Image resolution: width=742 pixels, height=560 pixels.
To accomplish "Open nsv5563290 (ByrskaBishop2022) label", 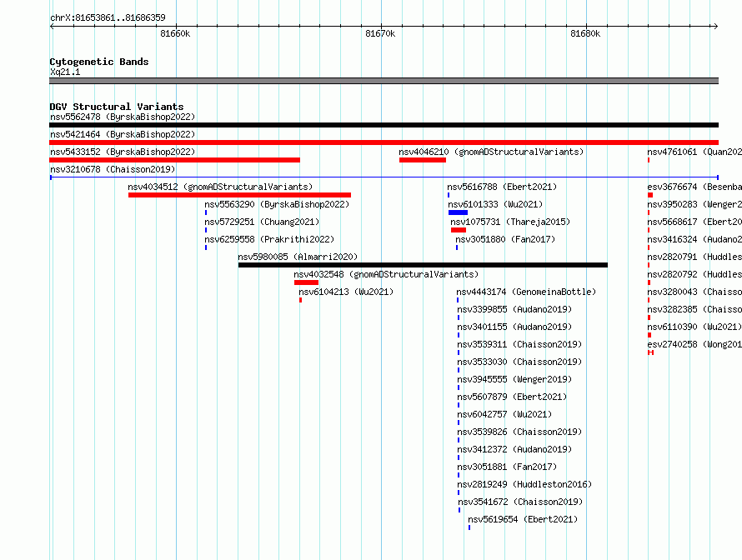I will pos(277,204).
